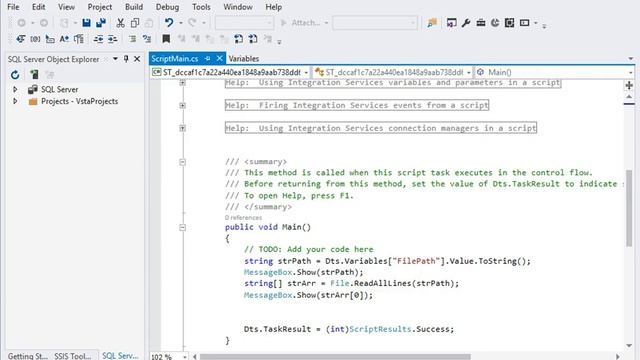This screenshot has height=360, width=640.
Task: Click the vertical scrollbar thumb in editor
Action: pos(629,208)
